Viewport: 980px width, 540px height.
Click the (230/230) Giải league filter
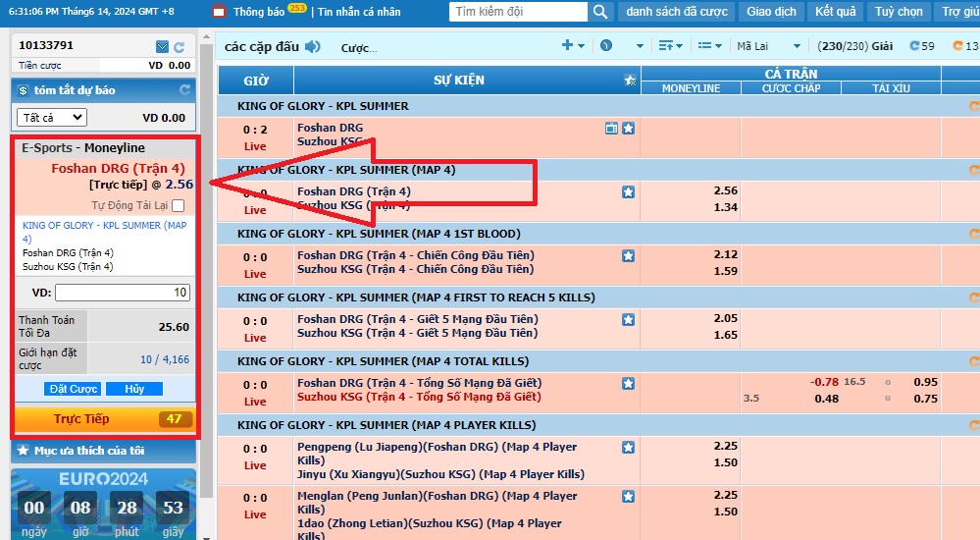click(855, 46)
